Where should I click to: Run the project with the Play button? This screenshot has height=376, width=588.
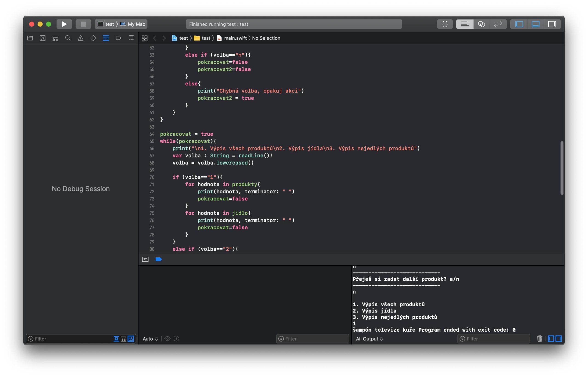pyautogui.click(x=64, y=24)
